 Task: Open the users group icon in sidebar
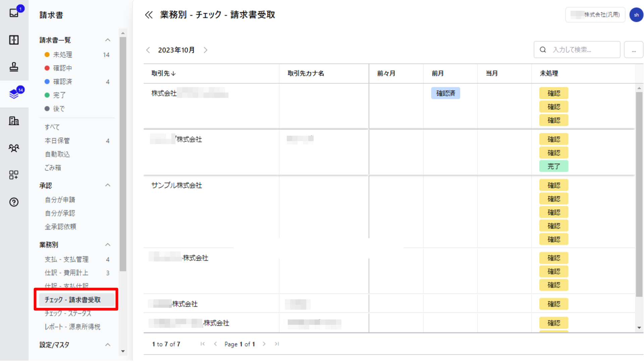coord(14,148)
